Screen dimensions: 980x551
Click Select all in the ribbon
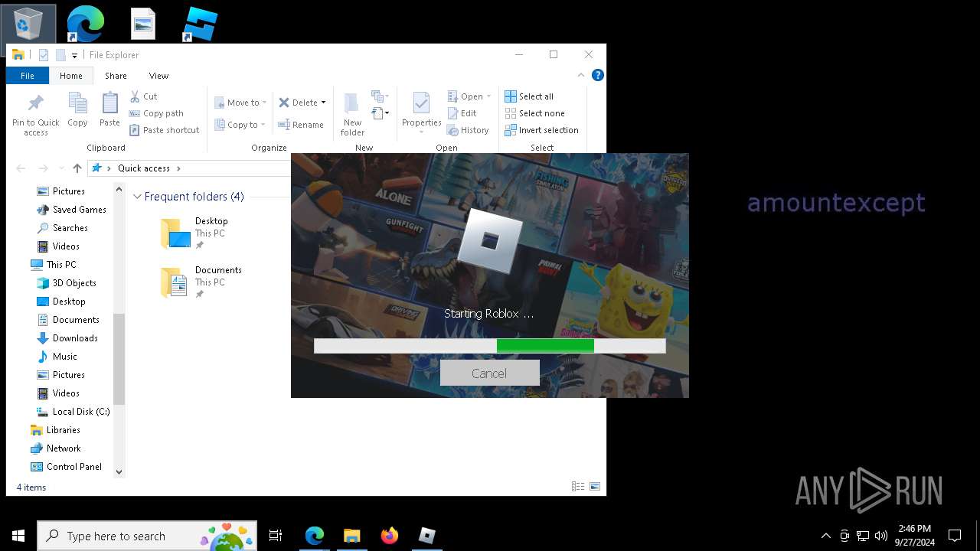click(x=529, y=96)
